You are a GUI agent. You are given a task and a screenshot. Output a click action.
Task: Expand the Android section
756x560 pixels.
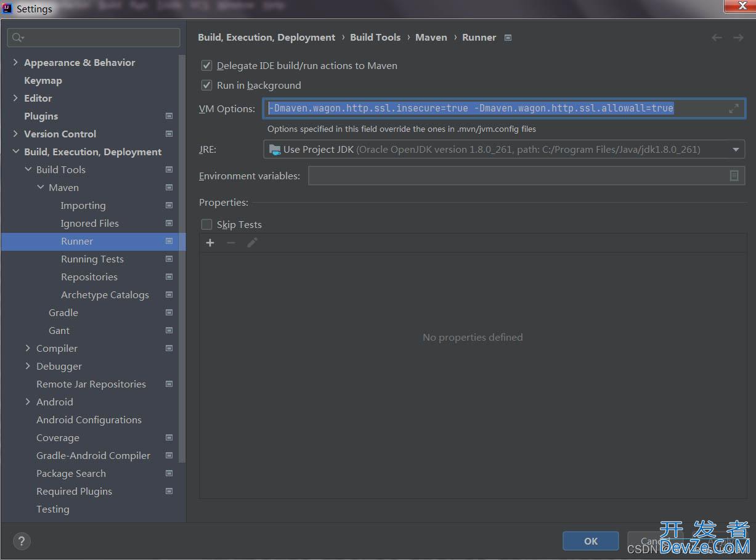[28, 402]
